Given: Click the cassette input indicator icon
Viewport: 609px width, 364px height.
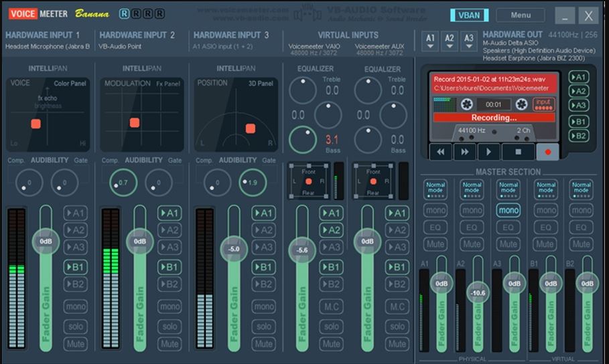Looking at the screenshot, I should (x=544, y=104).
